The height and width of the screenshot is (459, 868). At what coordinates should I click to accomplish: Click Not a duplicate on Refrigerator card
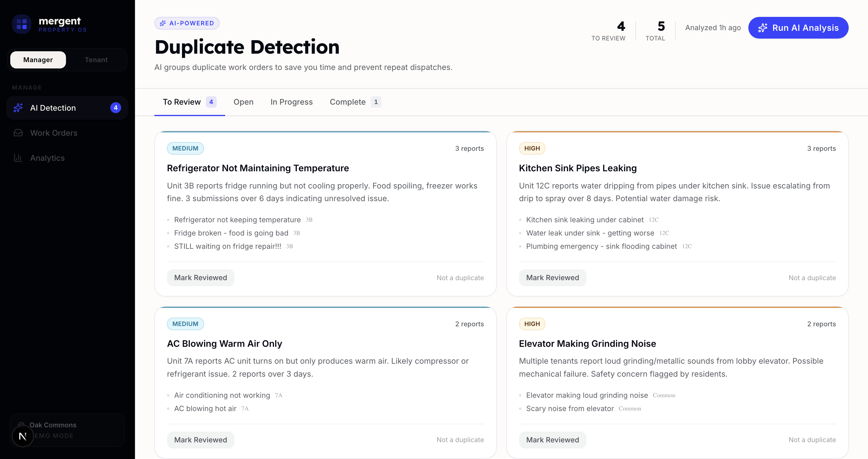[460, 277]
